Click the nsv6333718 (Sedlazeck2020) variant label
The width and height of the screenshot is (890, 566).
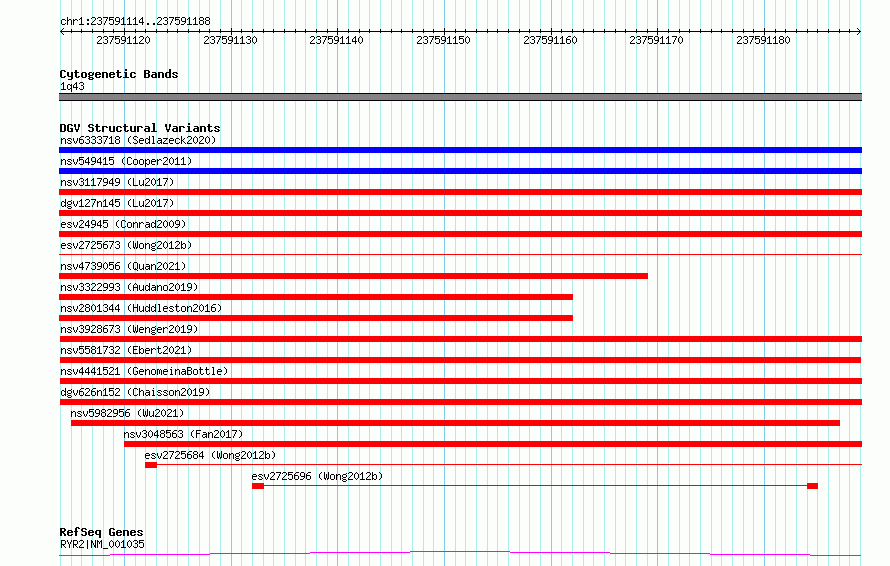tap(138, 140)
